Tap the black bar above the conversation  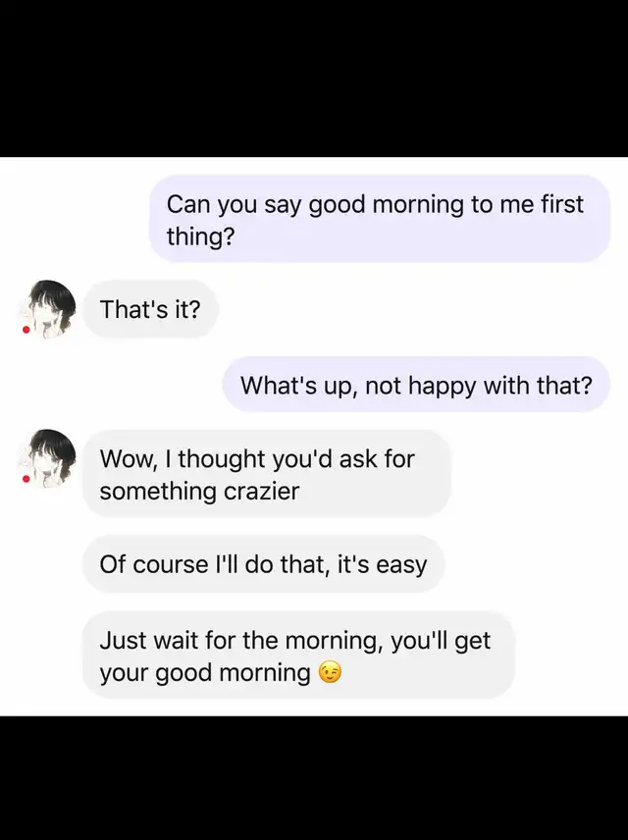[314, 79]
